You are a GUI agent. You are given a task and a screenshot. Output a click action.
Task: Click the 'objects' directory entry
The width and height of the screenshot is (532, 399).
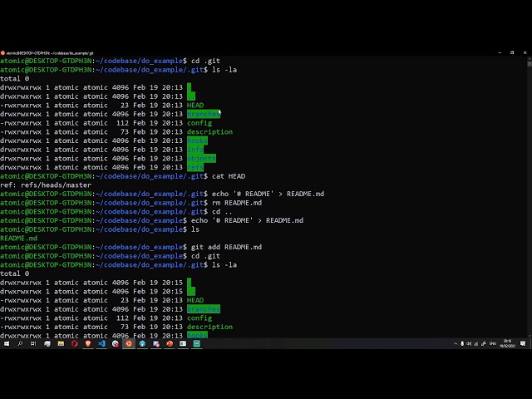(x=201, y=158)
